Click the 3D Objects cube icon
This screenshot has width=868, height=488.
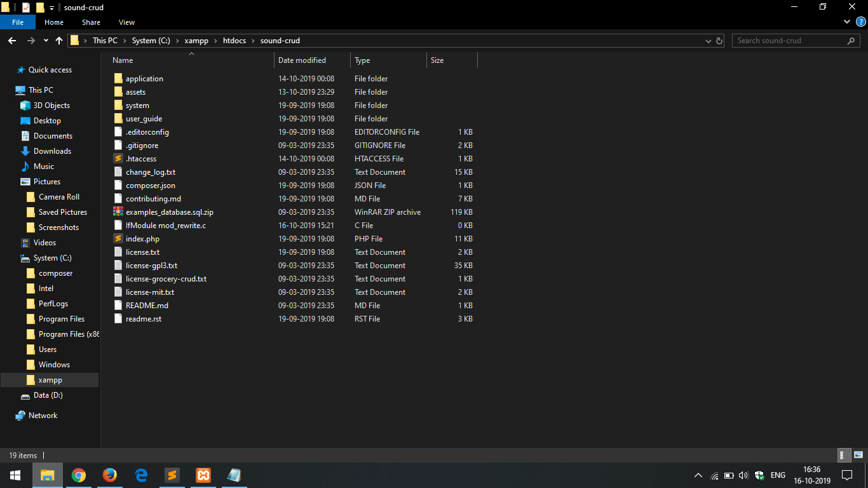[25, 105]
